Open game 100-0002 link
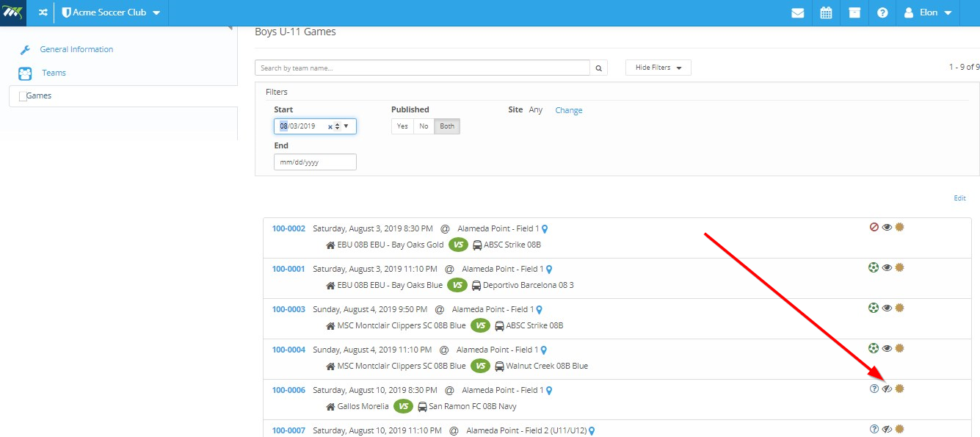Image resolution: width=980 pixels, height=437 pixels. [x=288, y=228]
